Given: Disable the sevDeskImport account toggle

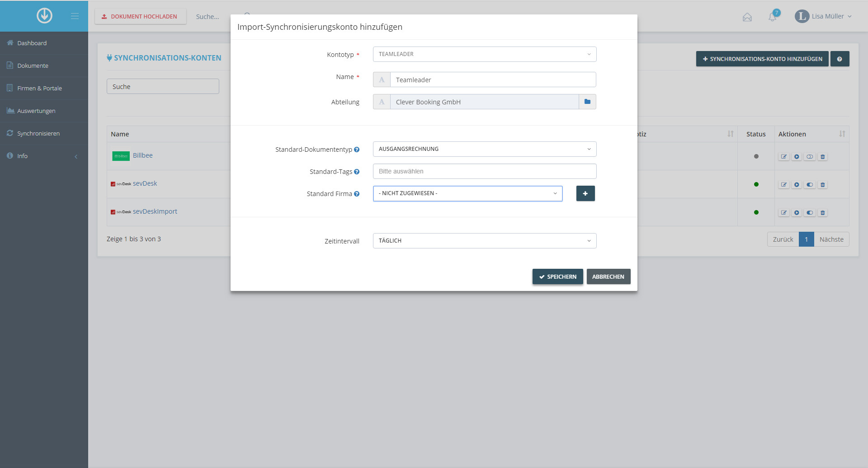Looking at the screenshot, I should pyautogui.click(x=810, y=213).
